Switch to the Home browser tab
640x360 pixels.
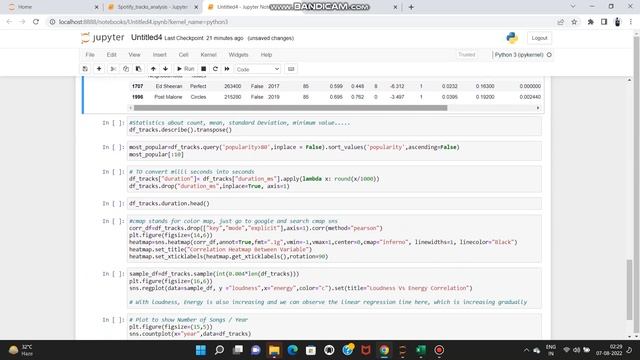[x=54, y=7]
